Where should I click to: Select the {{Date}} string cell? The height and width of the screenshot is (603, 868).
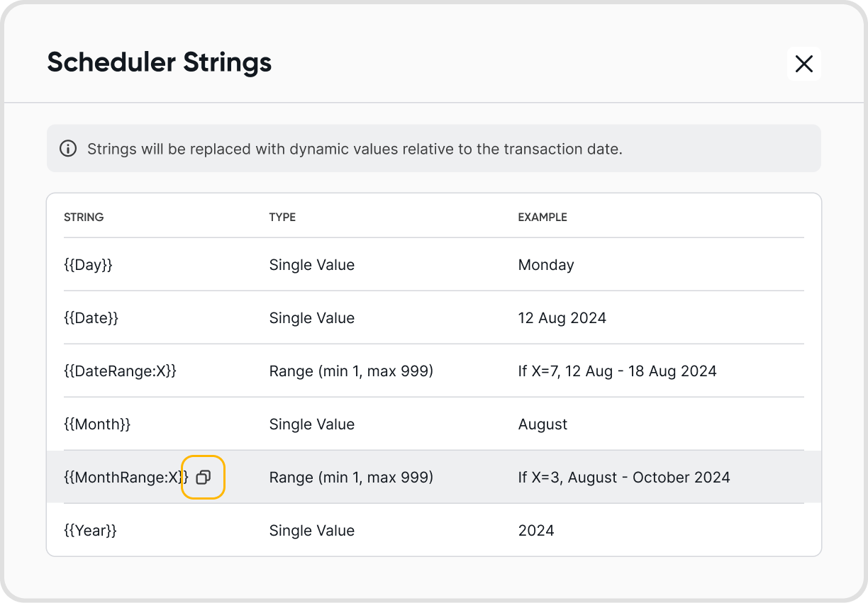point(91,318)
